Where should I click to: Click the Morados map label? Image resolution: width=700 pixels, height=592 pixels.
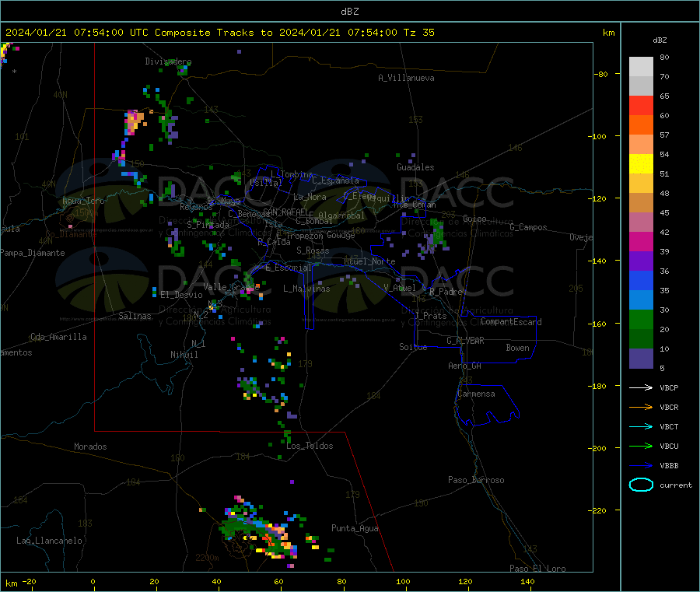tap(91, 447)
